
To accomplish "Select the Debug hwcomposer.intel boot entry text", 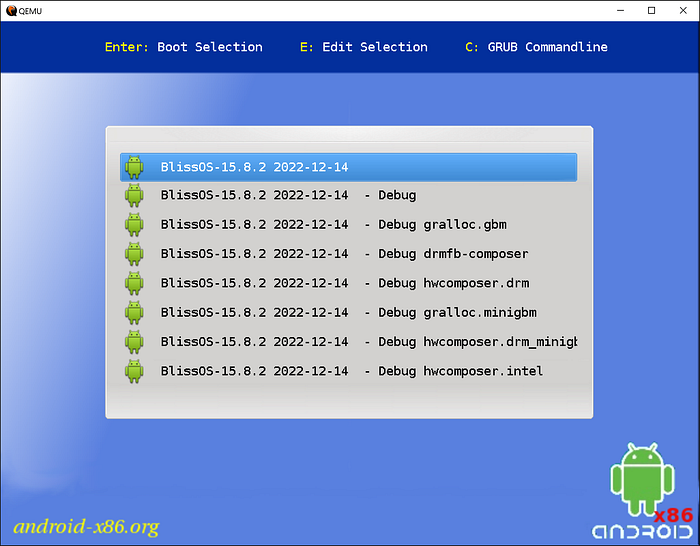I will 352,371.
